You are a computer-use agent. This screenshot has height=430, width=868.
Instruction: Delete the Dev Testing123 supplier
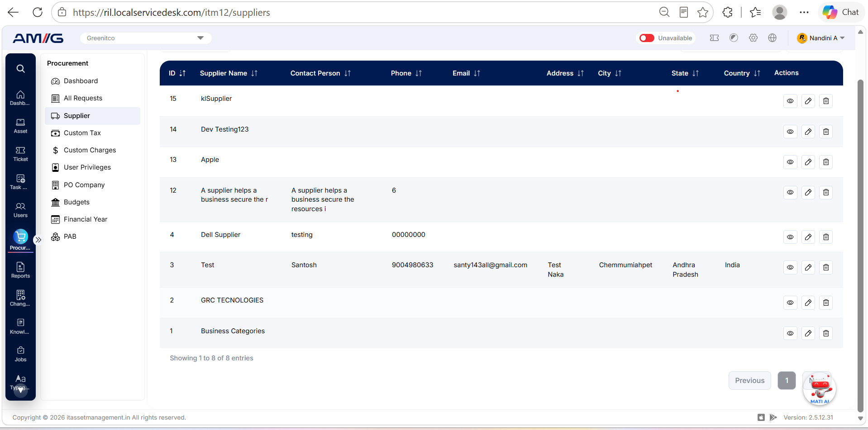[x=826, y=132]
